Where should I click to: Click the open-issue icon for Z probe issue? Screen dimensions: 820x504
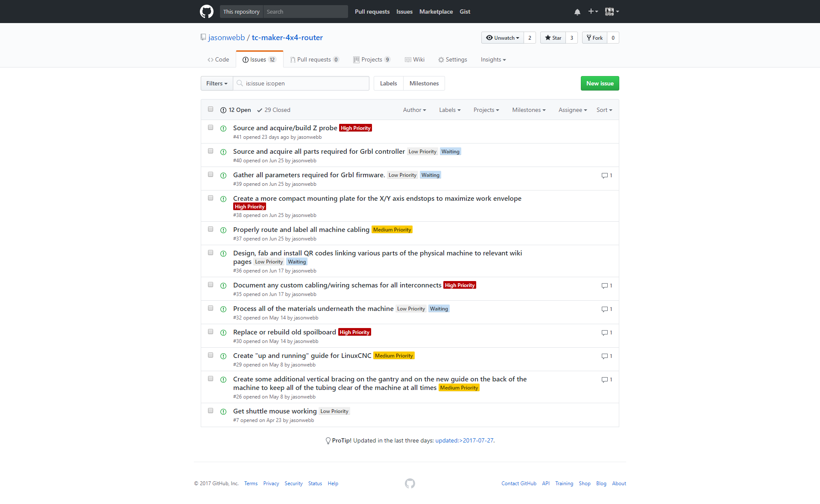[223, 129]
